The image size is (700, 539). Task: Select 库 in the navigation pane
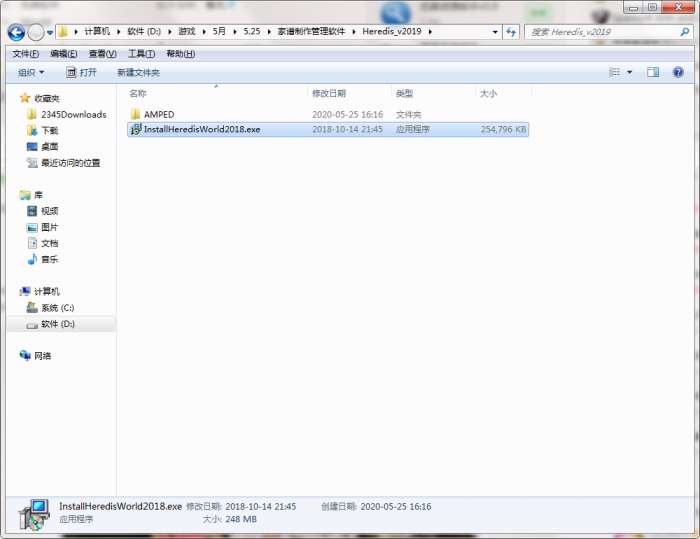point(38,195)
